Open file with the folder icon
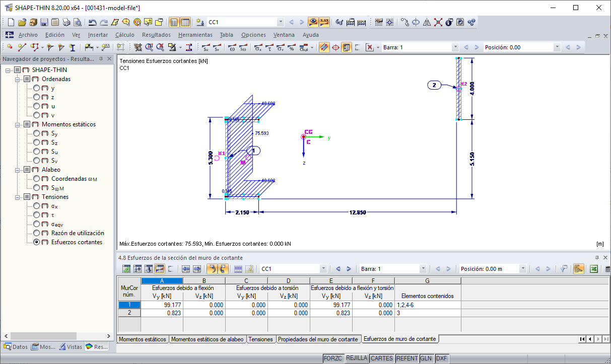The width and height of the screenshot is (611, 364). point(22,22)
